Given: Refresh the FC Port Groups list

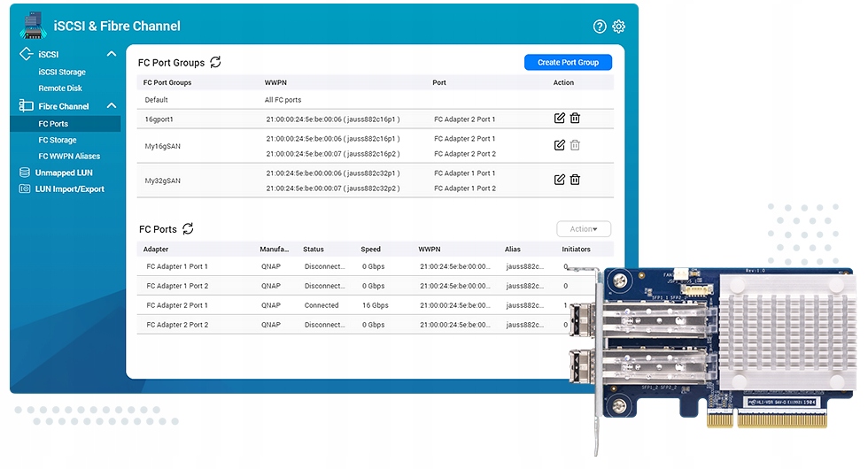Looking at the screenshot, I should (215, 62).
